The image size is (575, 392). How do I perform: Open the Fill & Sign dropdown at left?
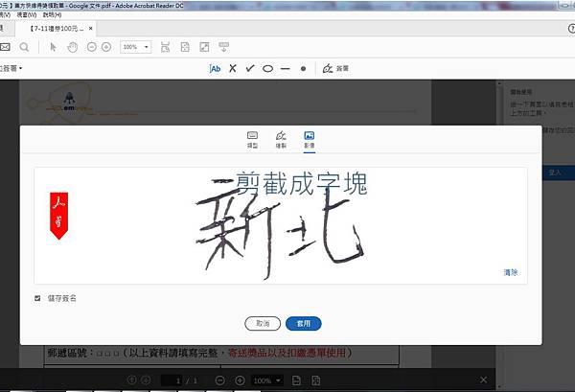coord(11,68)
